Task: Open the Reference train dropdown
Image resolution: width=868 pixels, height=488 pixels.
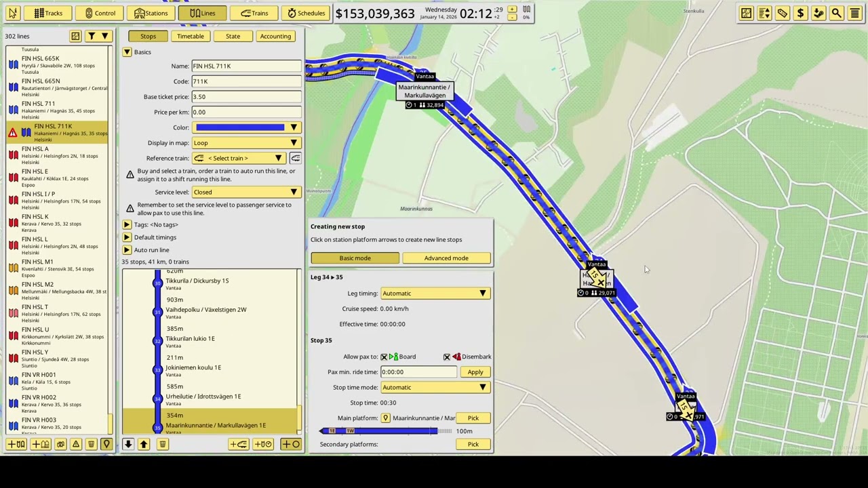Action: tap(238, 158)
